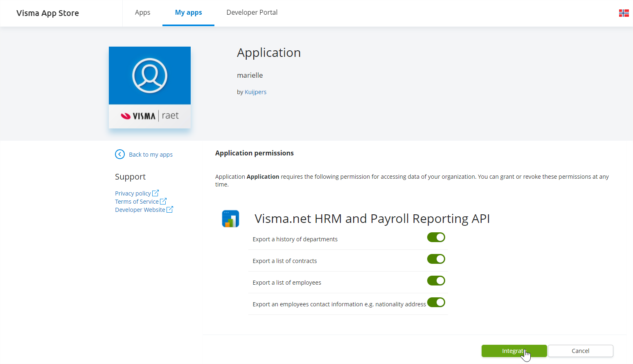Go back via Back to my apps link

tap(151, 155)
